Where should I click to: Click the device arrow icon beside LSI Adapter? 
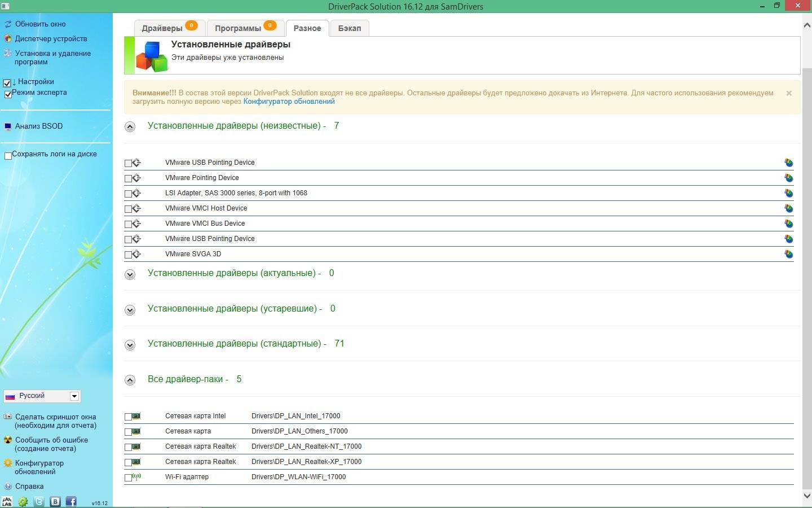(136, 193)
